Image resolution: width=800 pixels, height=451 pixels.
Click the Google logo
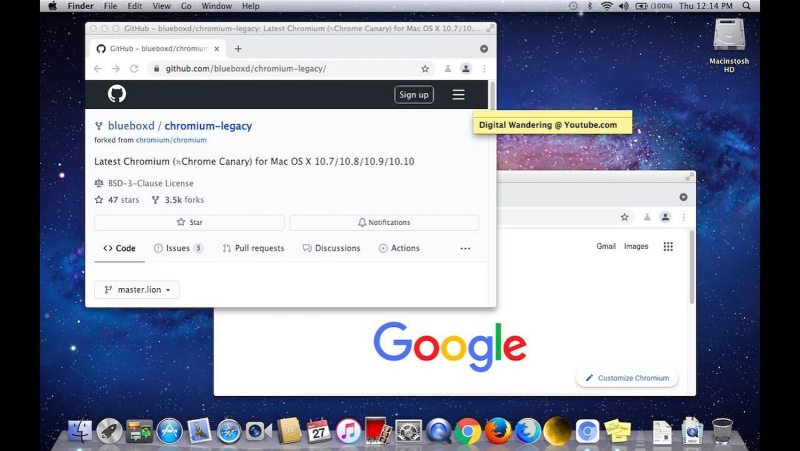[x=450, y=346]
